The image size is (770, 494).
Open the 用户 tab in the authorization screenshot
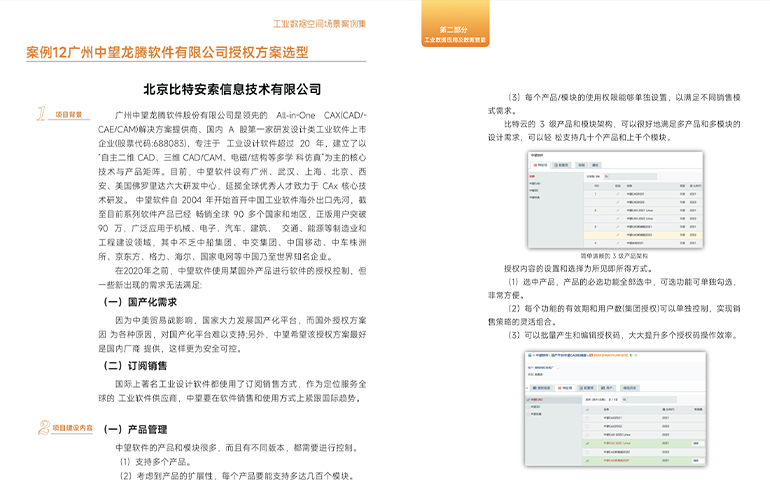click(x=607, y=388)
